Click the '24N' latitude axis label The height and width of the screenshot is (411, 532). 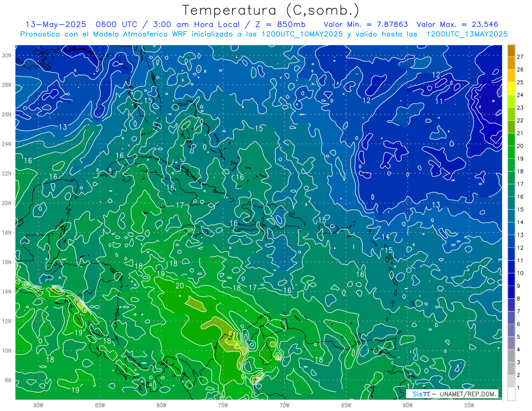[7, 144]
